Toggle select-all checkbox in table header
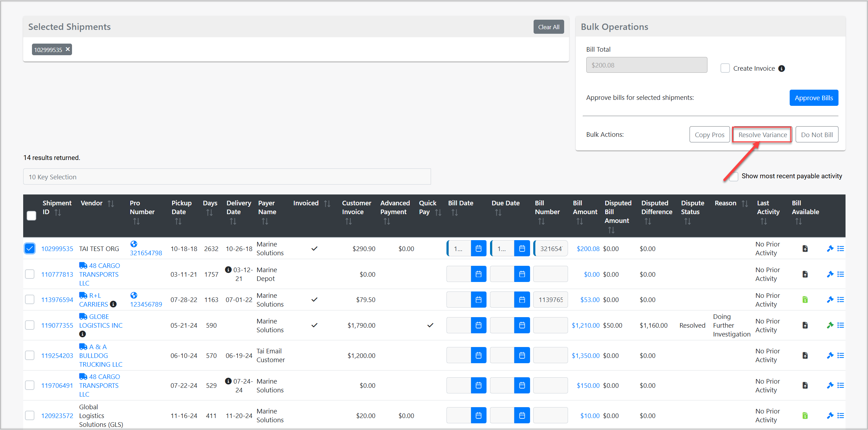The image size is (868, 430). click(x=32, y=216)
